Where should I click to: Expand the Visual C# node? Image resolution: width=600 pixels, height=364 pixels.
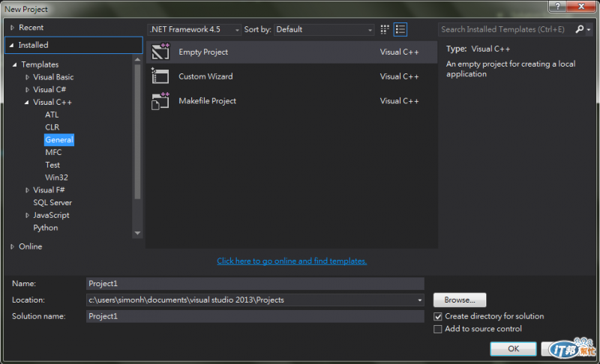coord(27,90)
